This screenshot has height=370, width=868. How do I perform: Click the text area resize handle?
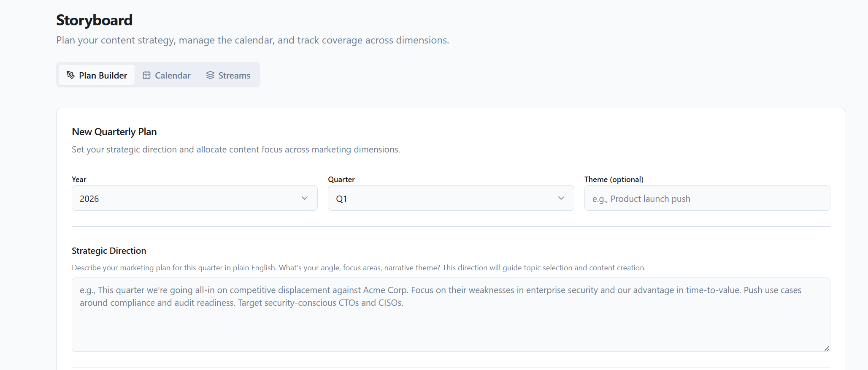827,348
